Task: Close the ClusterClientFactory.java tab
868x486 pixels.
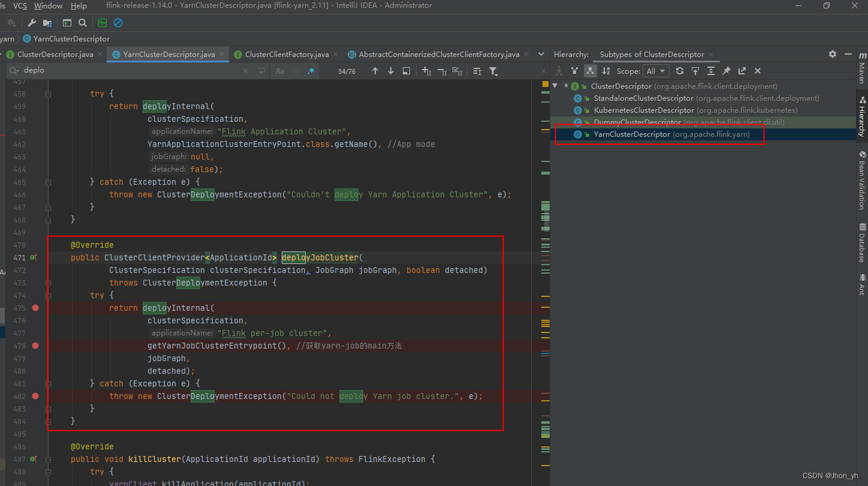Action: pos(336,55)
